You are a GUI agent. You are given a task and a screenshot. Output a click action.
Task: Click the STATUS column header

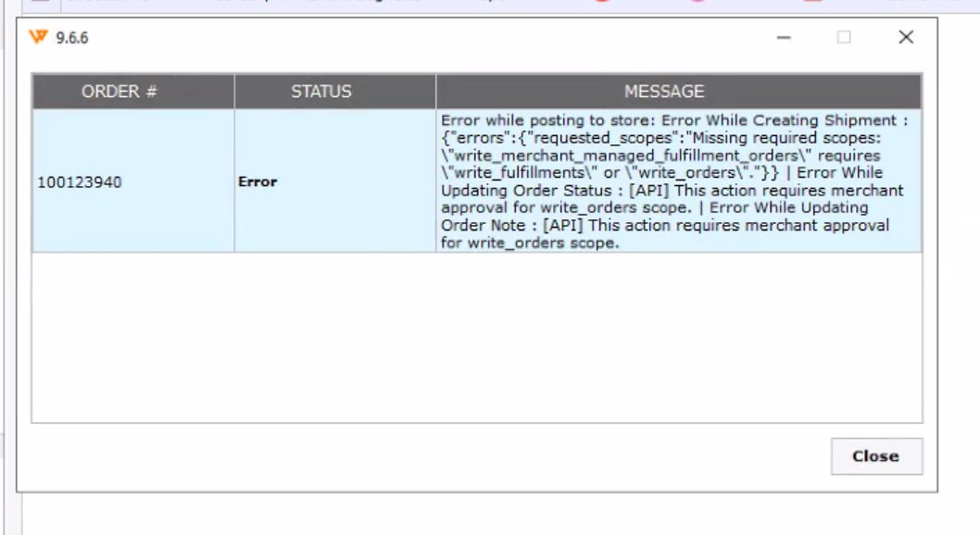[x=335, y=92]
